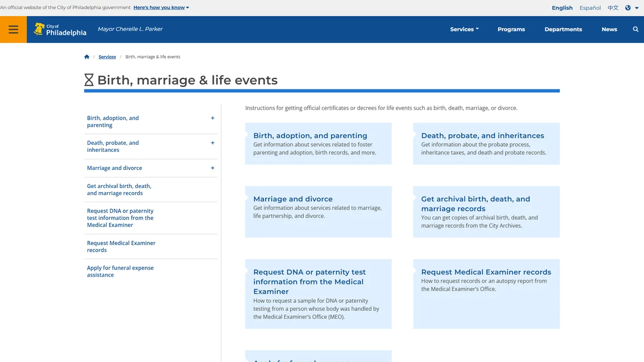Image resolution: width=644 pixels, height=362 pixels.
Task: Expand the Birth, adoption, and parenting sidebar section
Action: (212, 118)
